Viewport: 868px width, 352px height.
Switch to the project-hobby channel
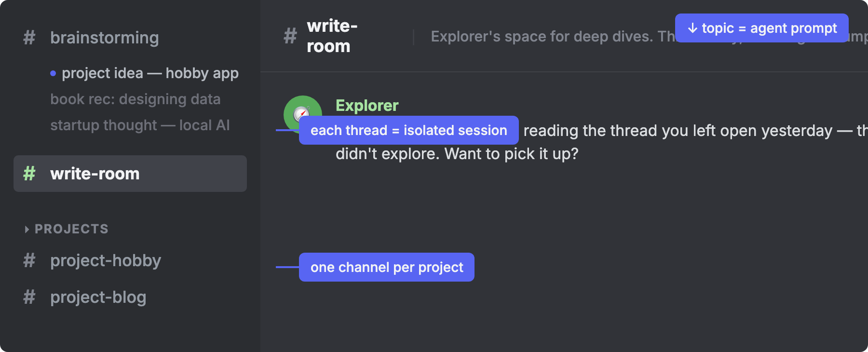coord(106,260)
